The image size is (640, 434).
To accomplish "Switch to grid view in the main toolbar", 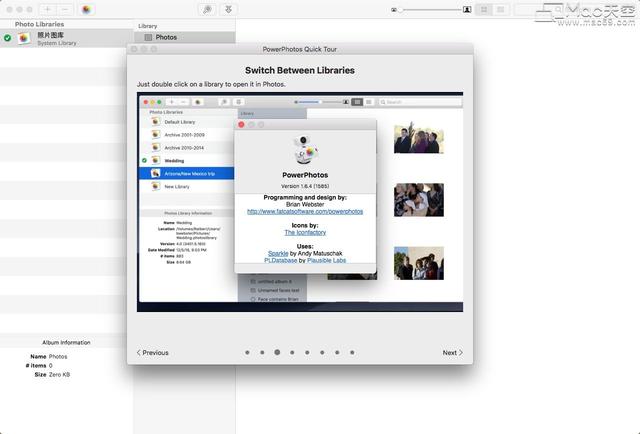I will click(x=484, y=9).
